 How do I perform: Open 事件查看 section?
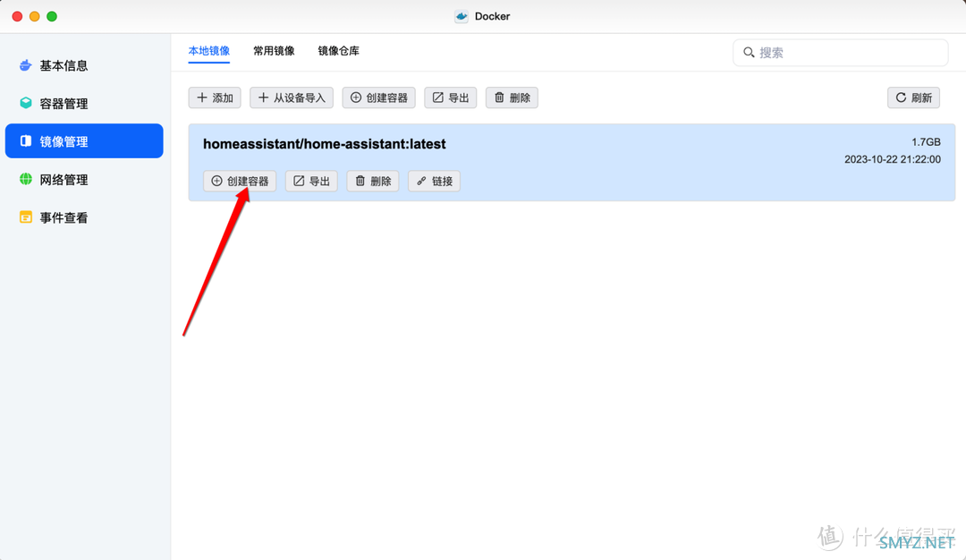click(84, 217)
